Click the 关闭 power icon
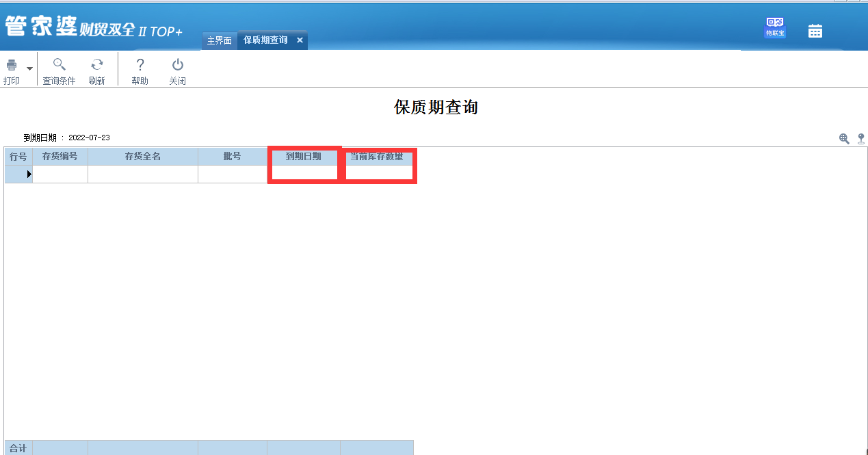 (x=178, y=65)
